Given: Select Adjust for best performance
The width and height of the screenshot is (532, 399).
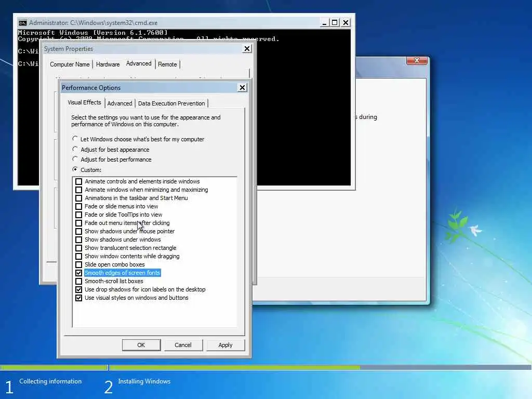Looking at the screenshot, I should point(75,159).
